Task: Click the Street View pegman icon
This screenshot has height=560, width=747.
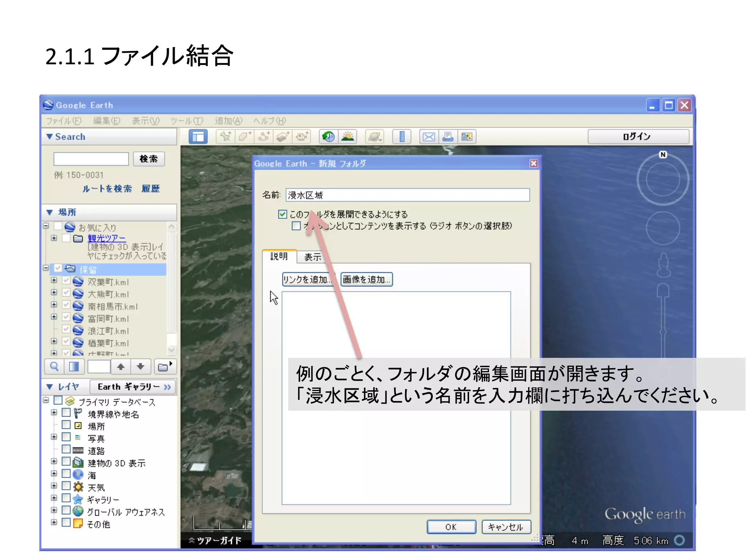Action: tap(663, 265)
